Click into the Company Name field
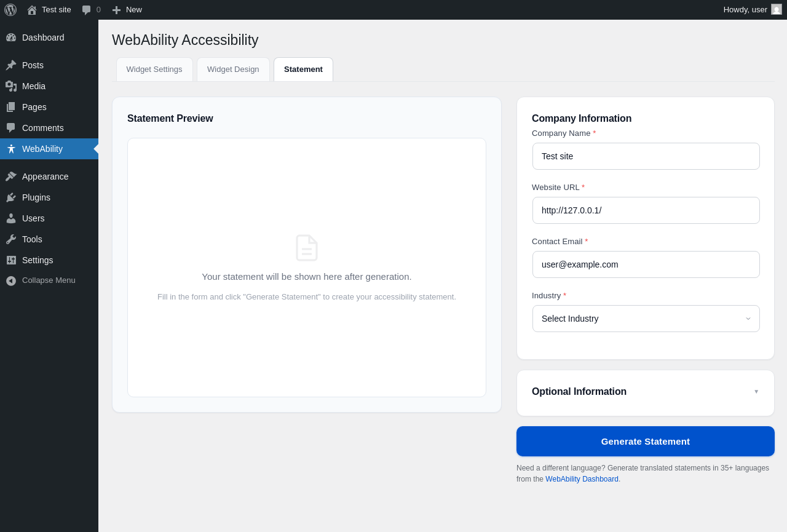 pos(646,156)
